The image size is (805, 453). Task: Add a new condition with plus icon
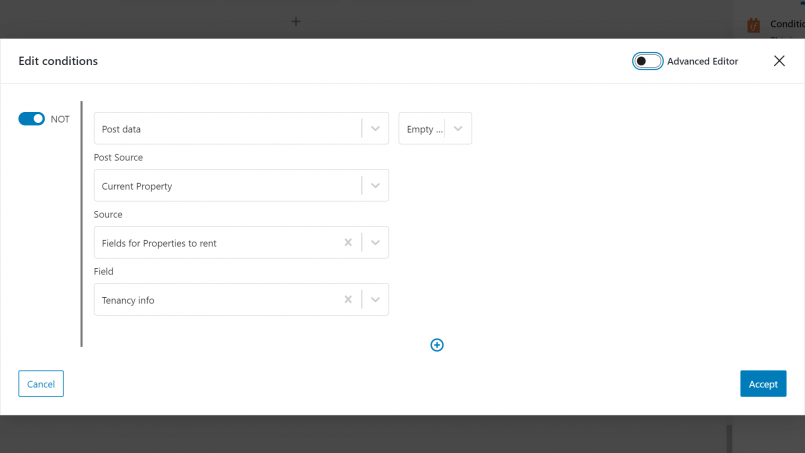[x=437, y=345]
